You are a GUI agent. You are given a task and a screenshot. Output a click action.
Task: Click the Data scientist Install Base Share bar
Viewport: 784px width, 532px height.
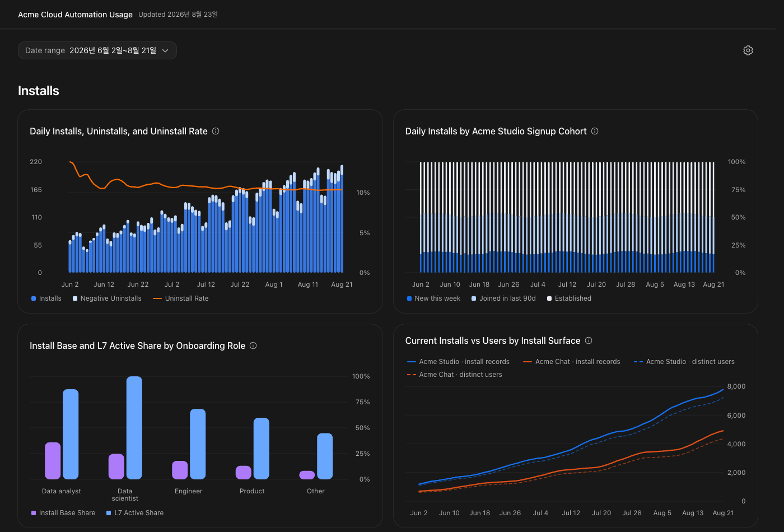116,466
